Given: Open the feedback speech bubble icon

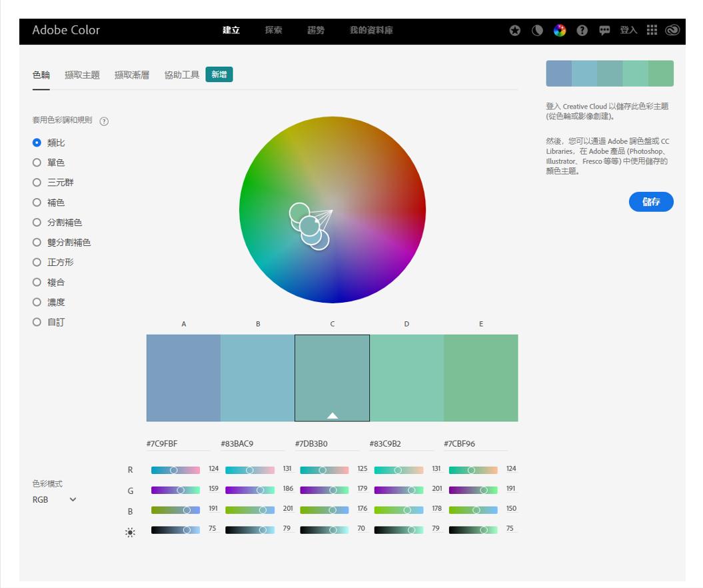Looking at the screenshot, I should pos(604,31).
